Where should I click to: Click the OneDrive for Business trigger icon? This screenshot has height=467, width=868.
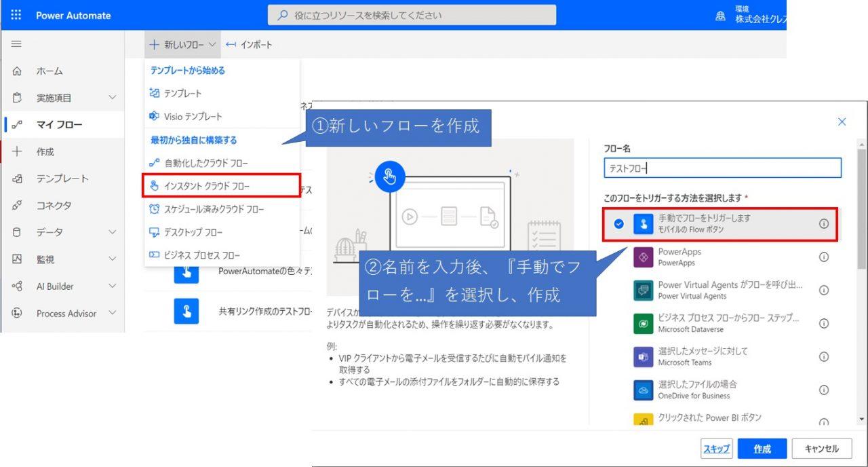pos(643,390)
